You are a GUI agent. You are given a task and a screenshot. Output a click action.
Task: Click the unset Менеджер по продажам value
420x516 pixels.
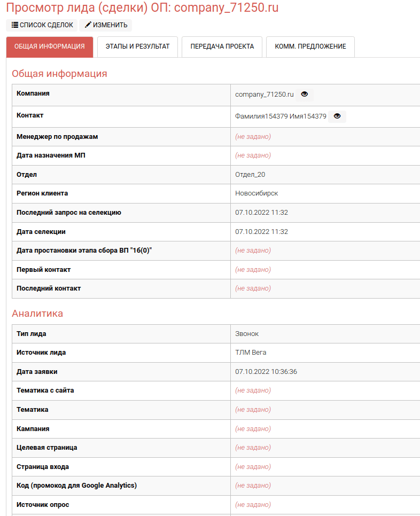[253, 137]
